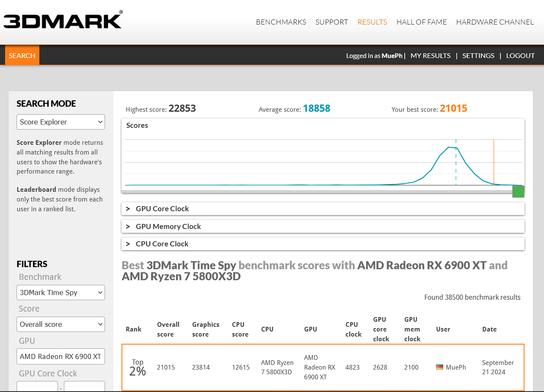Click the GPU mem clock column header
This screenshot has width=544, height=392.
(412, 329)
